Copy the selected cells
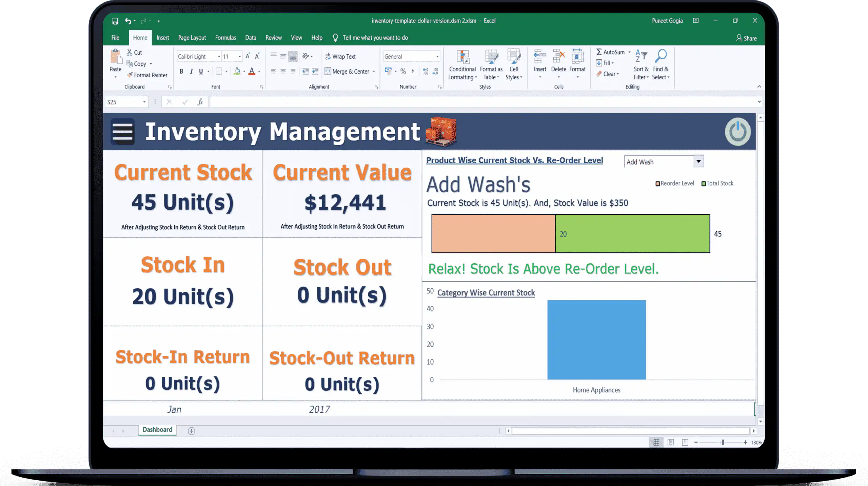The image size is (868, 486). (x=137, y=64)
